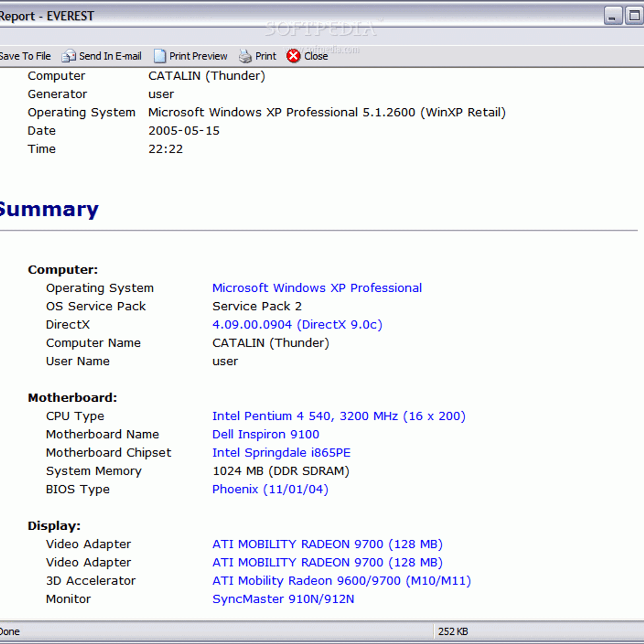Click the Motherboard: section heading
This screenshot has height=644, width=644.
tap(72, 398)
